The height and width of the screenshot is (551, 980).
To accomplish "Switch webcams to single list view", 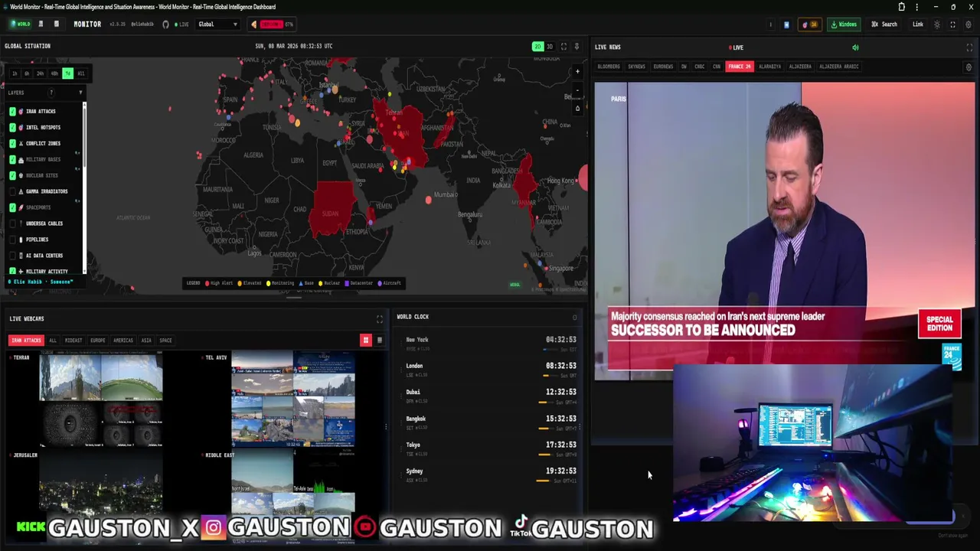I will click(x=379, y=340).
